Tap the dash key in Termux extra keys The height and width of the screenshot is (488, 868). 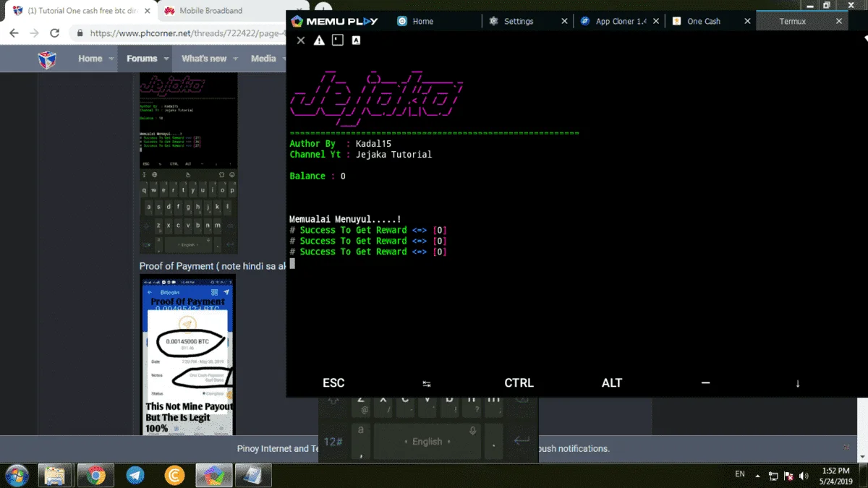[x=705, y=383]
